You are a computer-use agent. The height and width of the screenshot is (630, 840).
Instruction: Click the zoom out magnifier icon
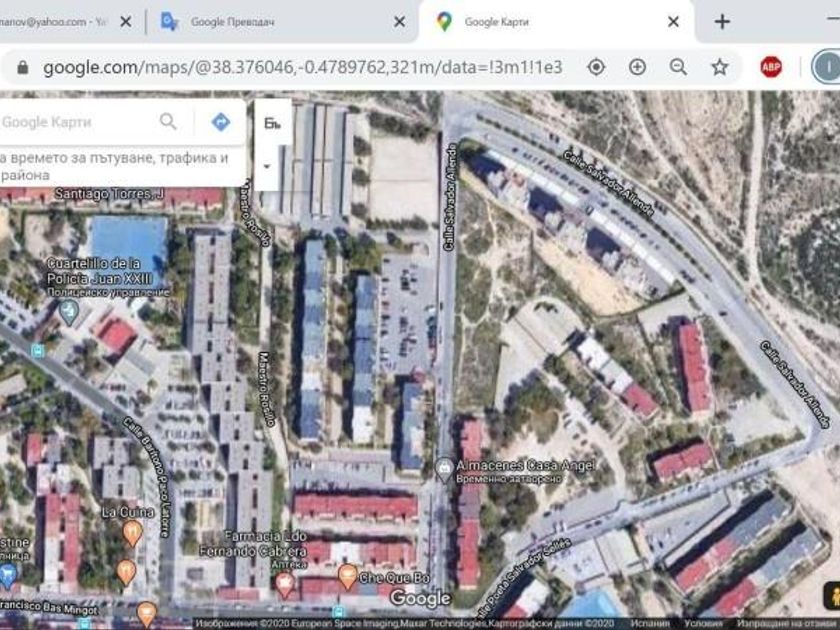[678, 68]
